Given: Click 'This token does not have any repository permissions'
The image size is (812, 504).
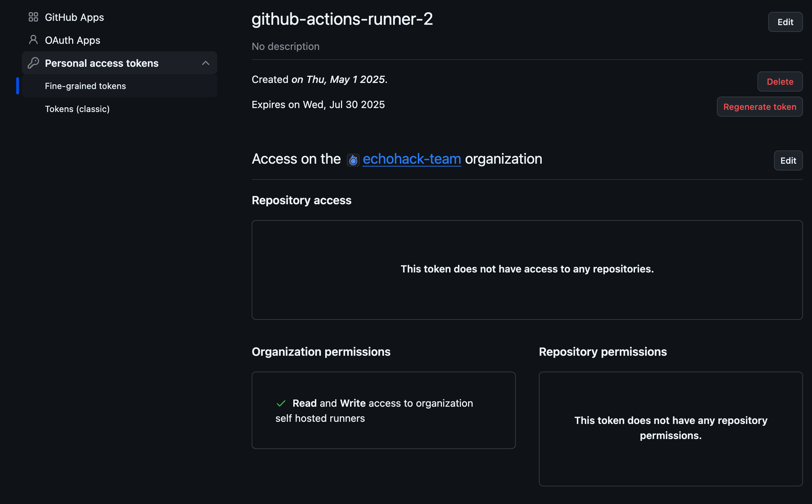Looking at the screenshot, I should (x=671, y=428).
